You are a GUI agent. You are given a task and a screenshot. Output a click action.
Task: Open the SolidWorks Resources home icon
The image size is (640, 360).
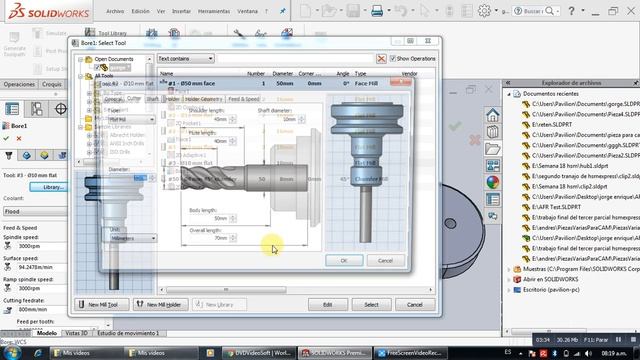click(493, 116)
